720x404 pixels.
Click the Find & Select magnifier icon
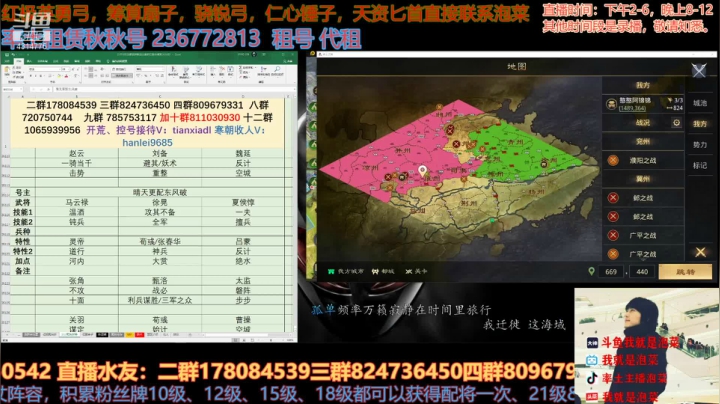coord(277,71)
